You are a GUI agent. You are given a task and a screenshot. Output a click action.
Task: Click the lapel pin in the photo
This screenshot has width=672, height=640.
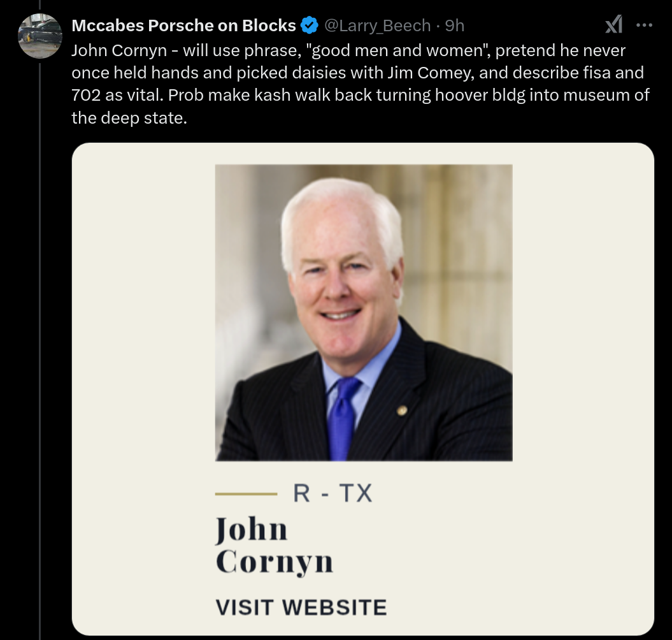(x=401, y=411)
